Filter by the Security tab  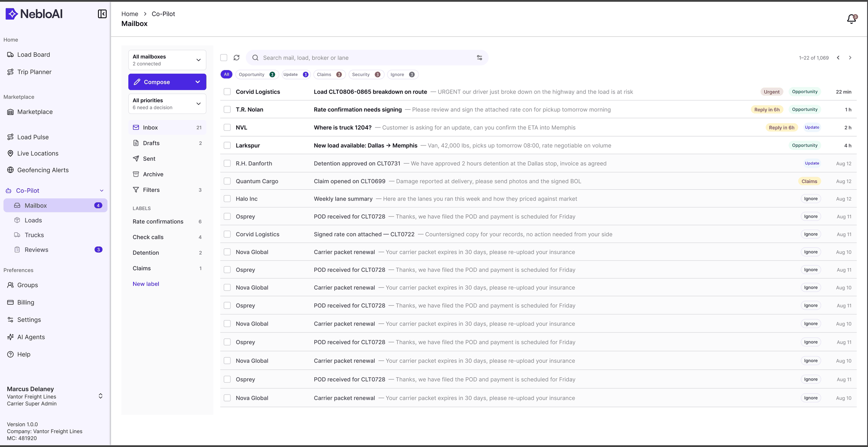click(366, 74)
